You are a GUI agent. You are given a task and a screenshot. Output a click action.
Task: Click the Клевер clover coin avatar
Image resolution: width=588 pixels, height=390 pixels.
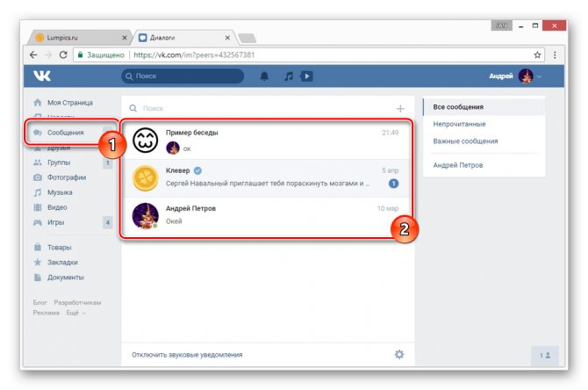click(x=146, y=178)
